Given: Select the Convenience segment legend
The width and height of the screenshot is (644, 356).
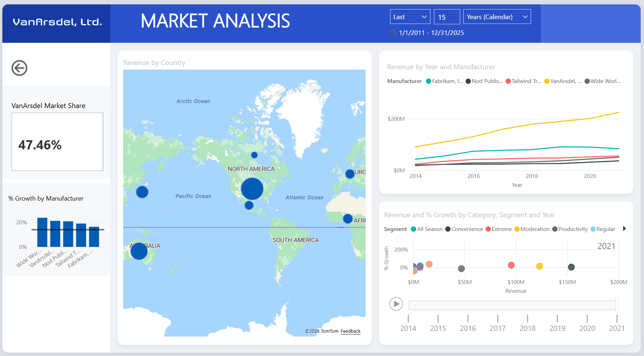Looking at the screenshot, I should pyautogui.click(x=464, y=229).
